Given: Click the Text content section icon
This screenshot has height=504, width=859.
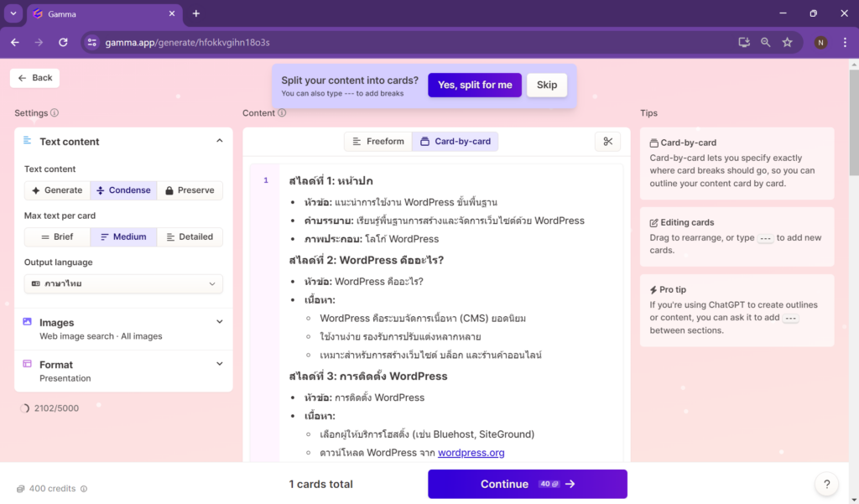Looking at the screenshot, I should point(27,141).
